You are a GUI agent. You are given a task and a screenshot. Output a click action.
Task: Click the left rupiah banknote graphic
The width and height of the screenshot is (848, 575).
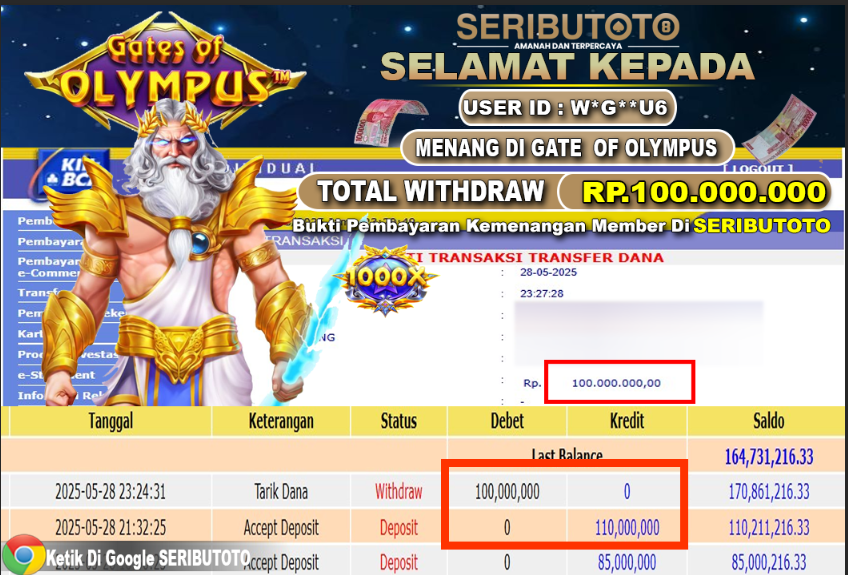[388, 121]
